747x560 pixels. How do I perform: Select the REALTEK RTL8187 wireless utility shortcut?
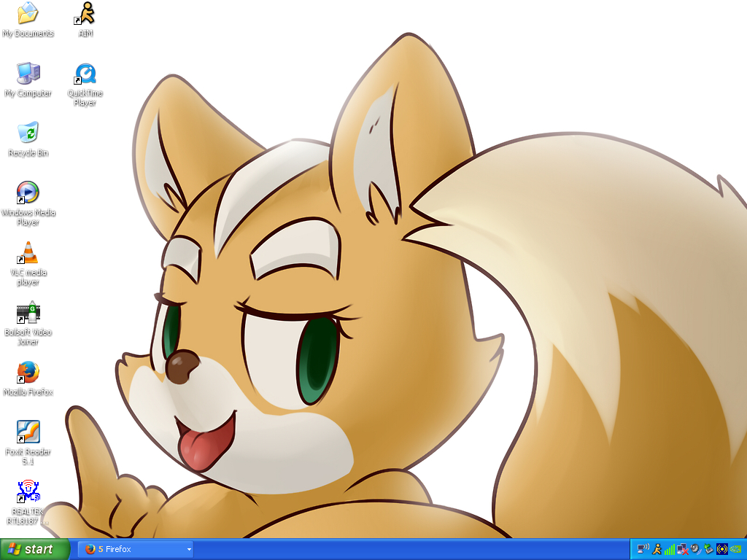(28, 492)
